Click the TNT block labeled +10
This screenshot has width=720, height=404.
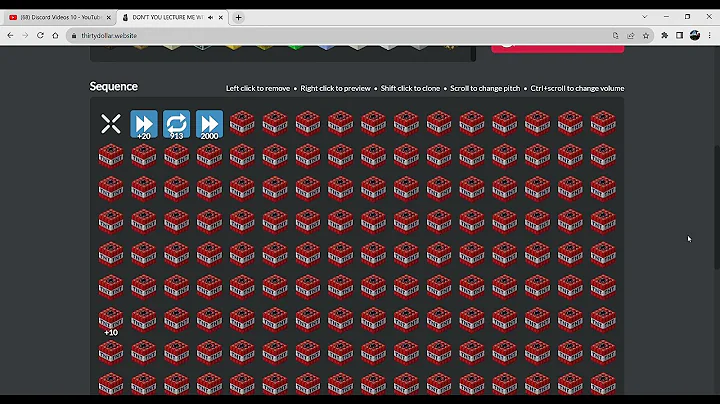tap(111, 321)
